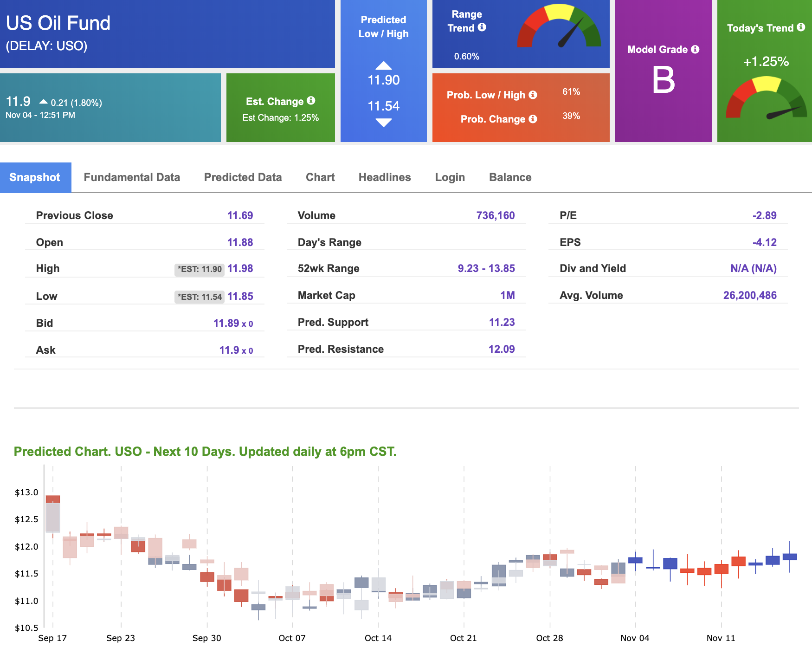
Task: Click the *EST: 11.54 low badge
Action: pyautogui.click(x=200, y=297)
